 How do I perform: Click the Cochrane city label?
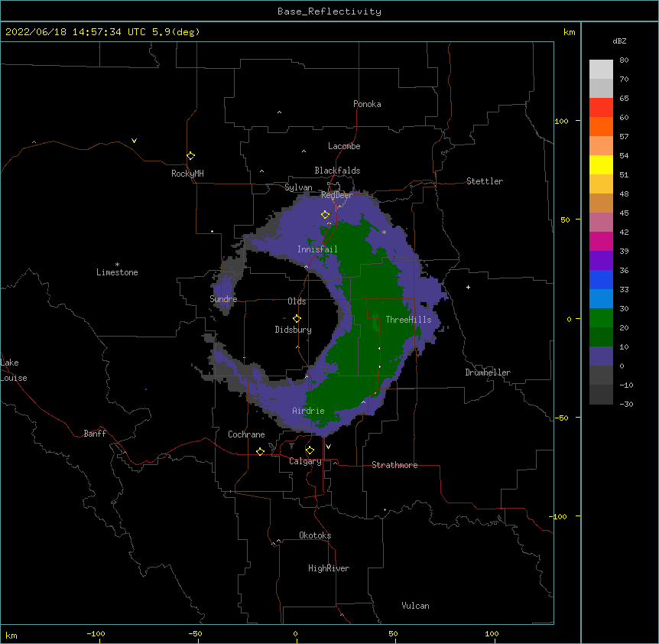pyautogui.click(x=246, y=434)
